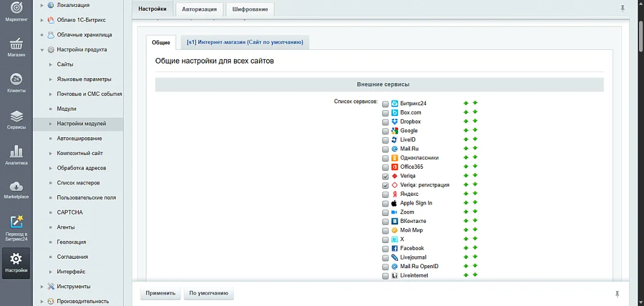
Task: Move Битрикс24 service up with the arrow
Action: [466, 103]
